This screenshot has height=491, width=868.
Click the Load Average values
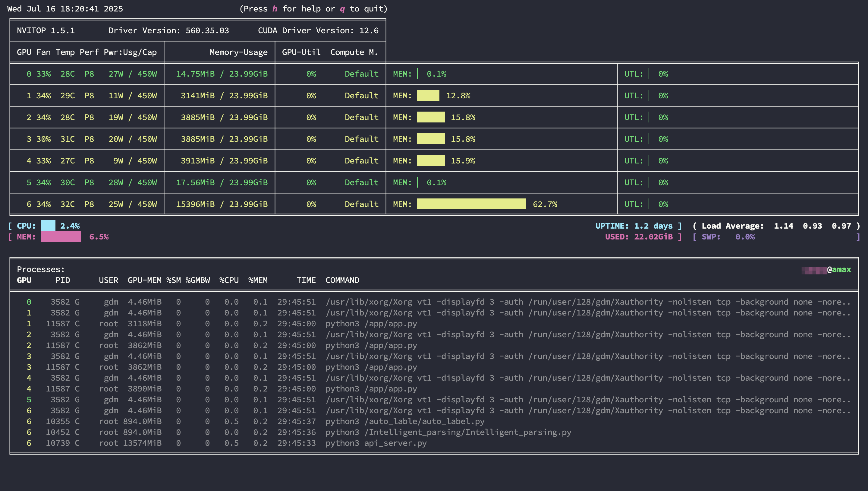(812, 226)
